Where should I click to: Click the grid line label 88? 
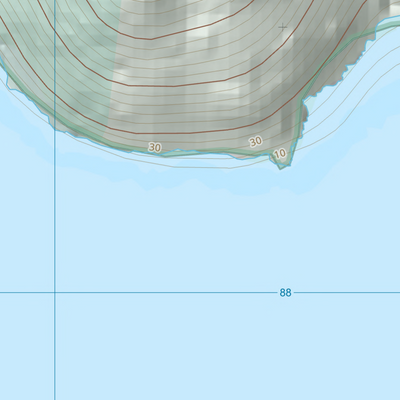[285, 293]
